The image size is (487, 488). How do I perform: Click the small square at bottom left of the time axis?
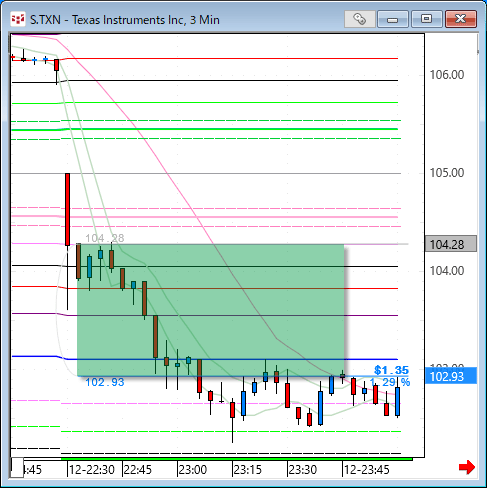click(17, 467)
